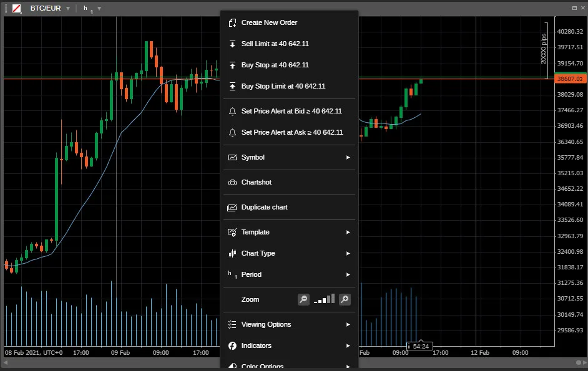588x371 pixels.
Task: Select the Duplicate chart entry
Action: tap(289, 207)
